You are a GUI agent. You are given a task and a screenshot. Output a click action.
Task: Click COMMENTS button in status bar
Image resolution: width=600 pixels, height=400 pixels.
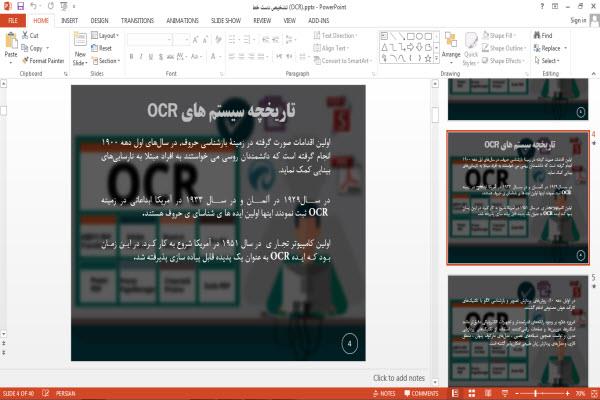point(421,393)
